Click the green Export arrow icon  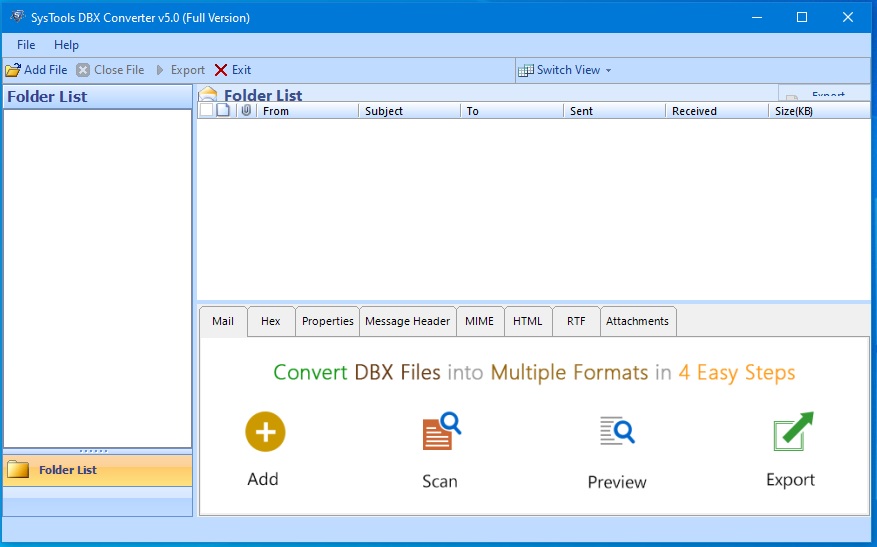click(x=793, y=431)
